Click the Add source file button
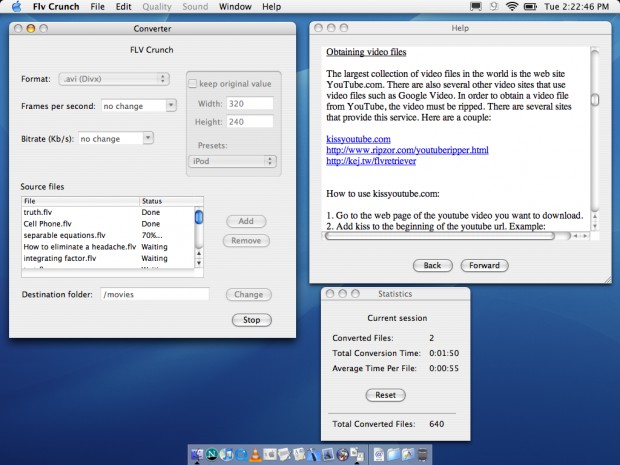 [246, 221]
